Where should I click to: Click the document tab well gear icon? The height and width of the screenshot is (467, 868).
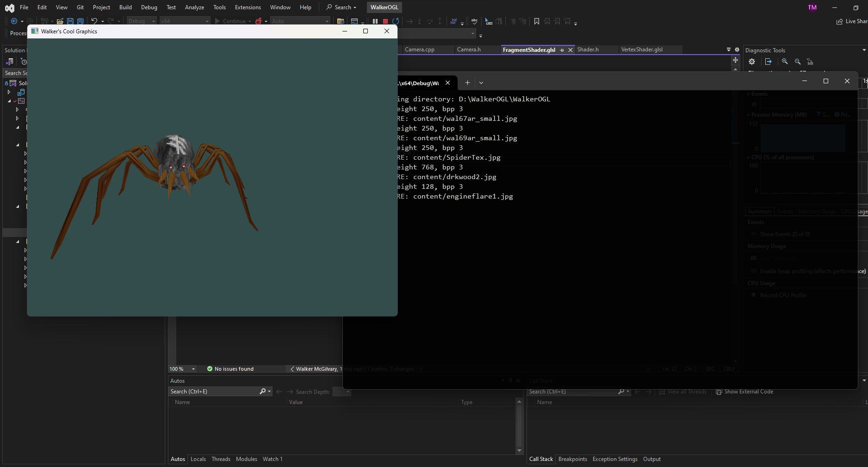(737, 50)
